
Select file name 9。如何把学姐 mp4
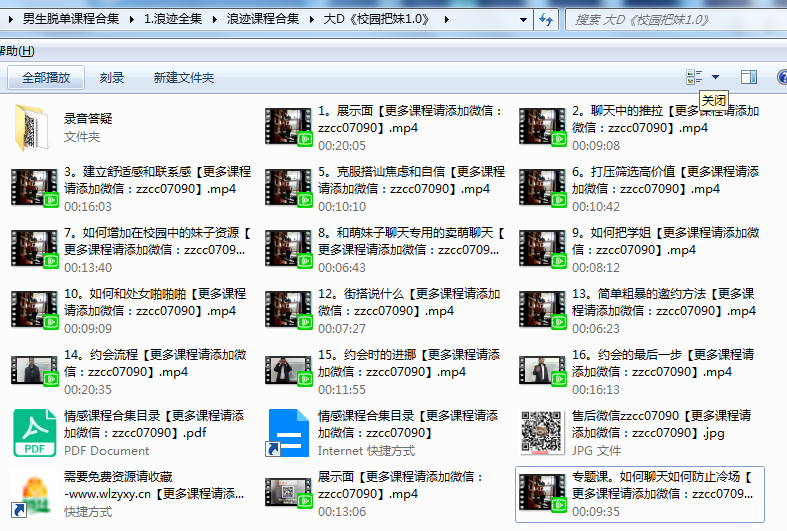tap(666, 241)
